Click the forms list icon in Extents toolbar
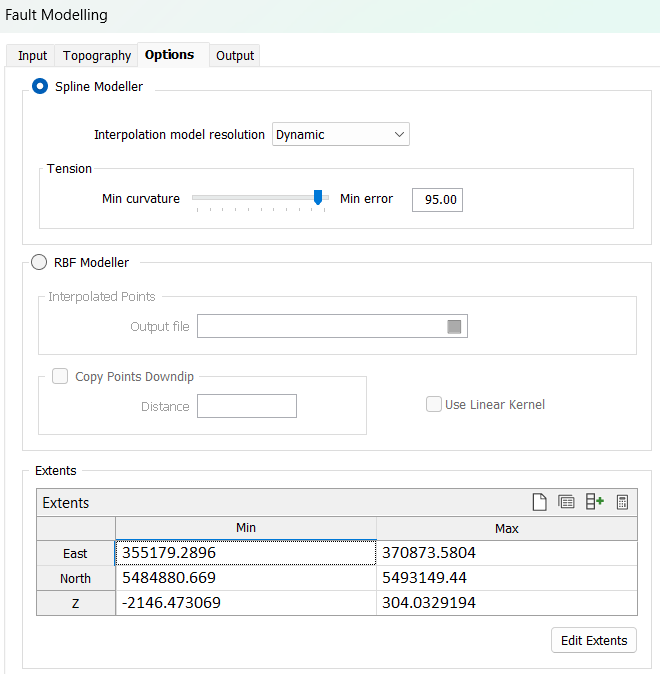The width and height of the screenshot is (660, 674). tap(566, 502)
